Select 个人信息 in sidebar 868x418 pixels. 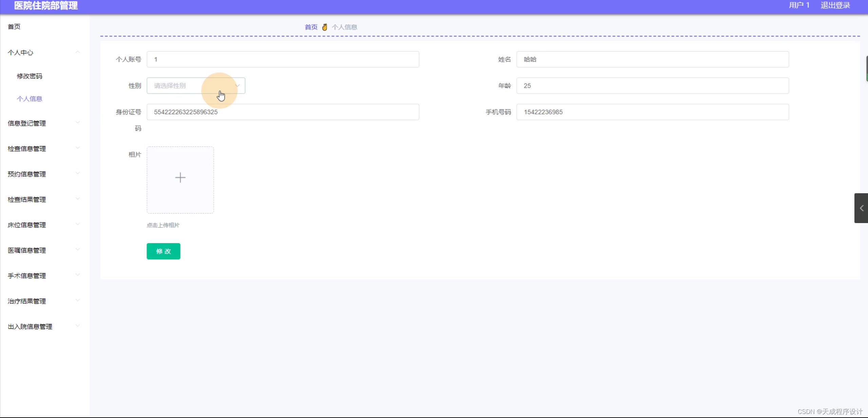(x=30, y=99)
